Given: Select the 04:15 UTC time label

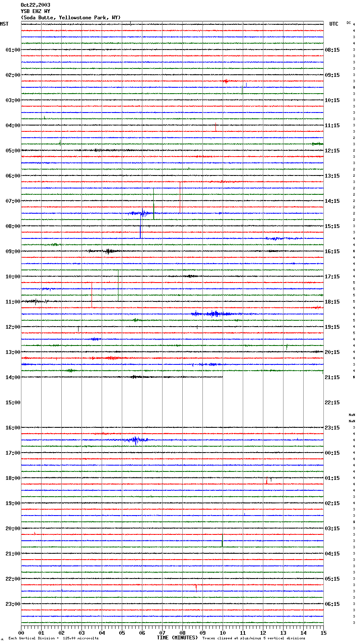Looking at the screenshot, I should (332, 554).
